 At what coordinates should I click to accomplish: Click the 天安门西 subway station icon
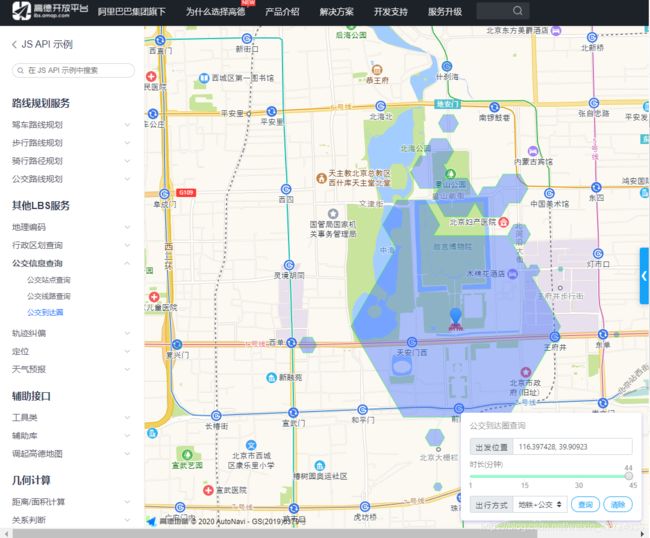pyautogui.click(x=412, y=342)
